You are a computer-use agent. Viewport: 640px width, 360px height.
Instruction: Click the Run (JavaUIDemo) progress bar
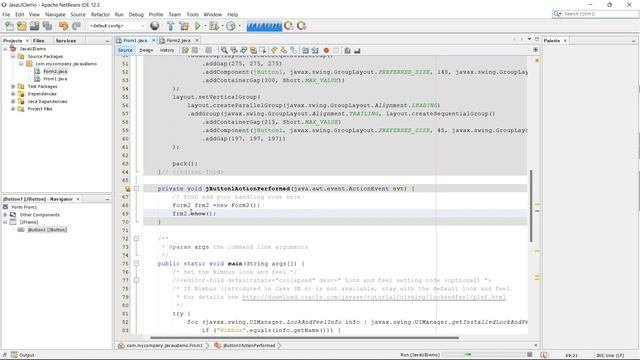[485, 355]
